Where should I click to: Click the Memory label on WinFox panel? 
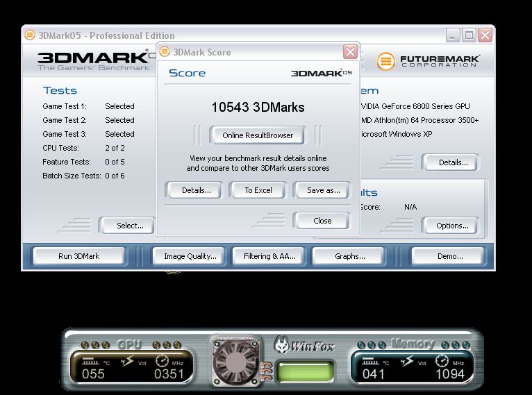413,344
